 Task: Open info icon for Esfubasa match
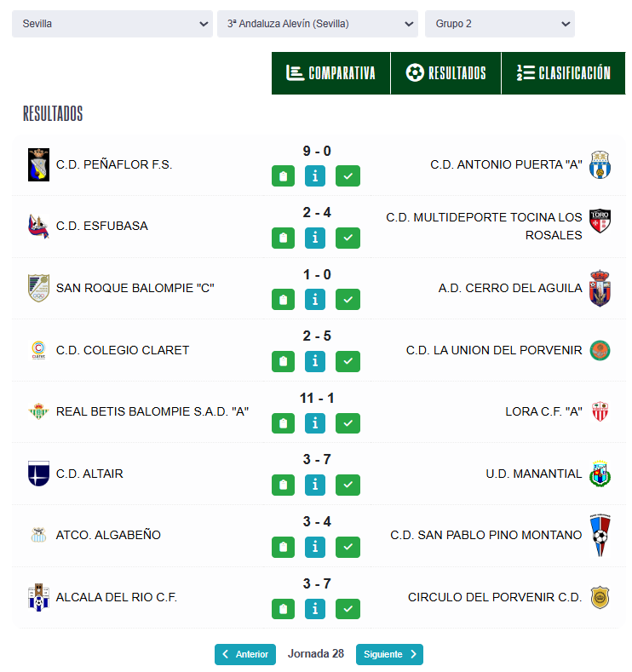(x=315, y=238)
